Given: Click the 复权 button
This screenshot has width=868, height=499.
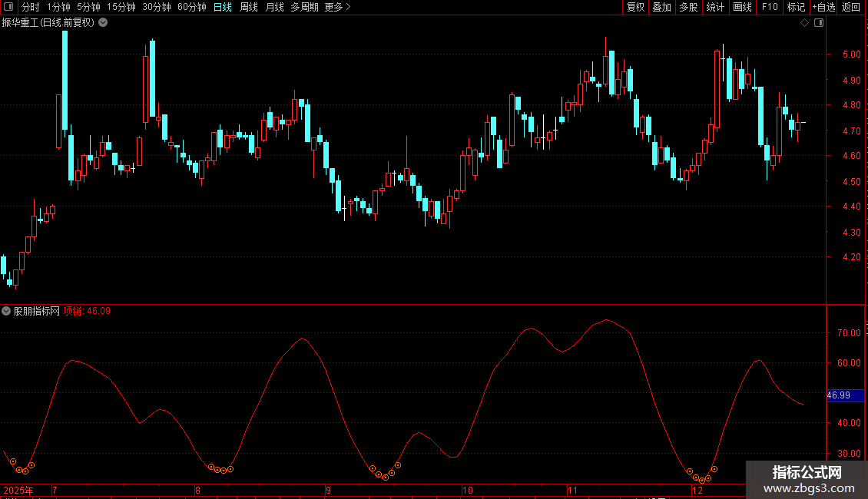Looking at the screenshot, I should pos(635,7).
